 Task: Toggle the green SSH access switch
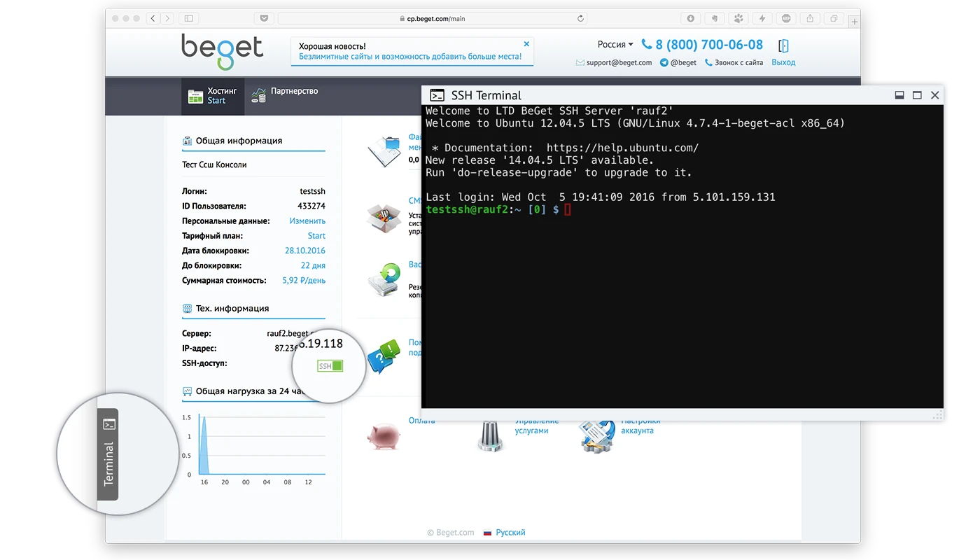coord(330,366)
